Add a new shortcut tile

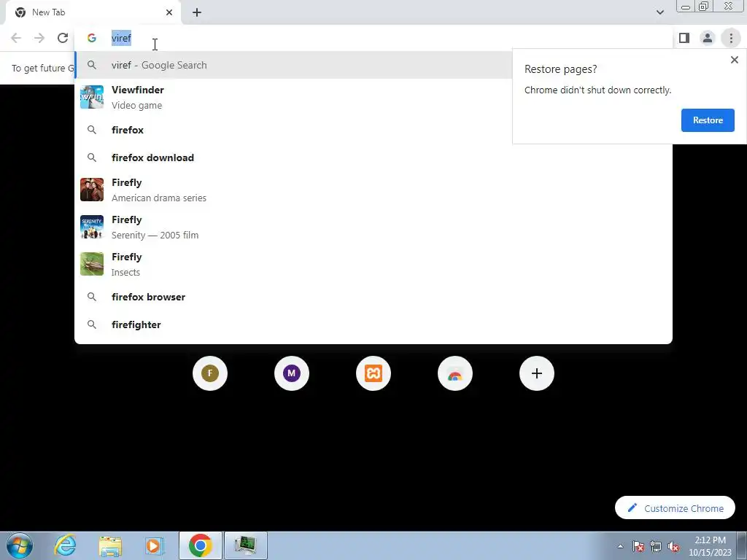coord(537,373)
